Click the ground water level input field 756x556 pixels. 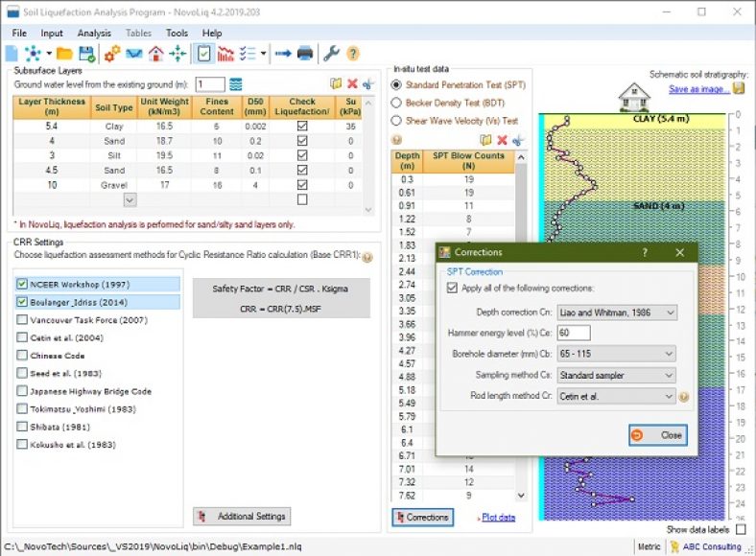pyautogui.click(x=210, y=84)
